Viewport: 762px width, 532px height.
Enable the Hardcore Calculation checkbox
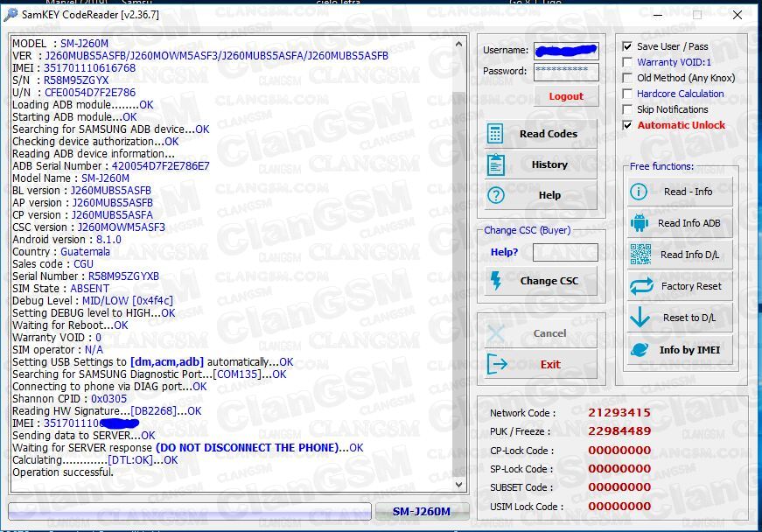(x=627, y=94)
